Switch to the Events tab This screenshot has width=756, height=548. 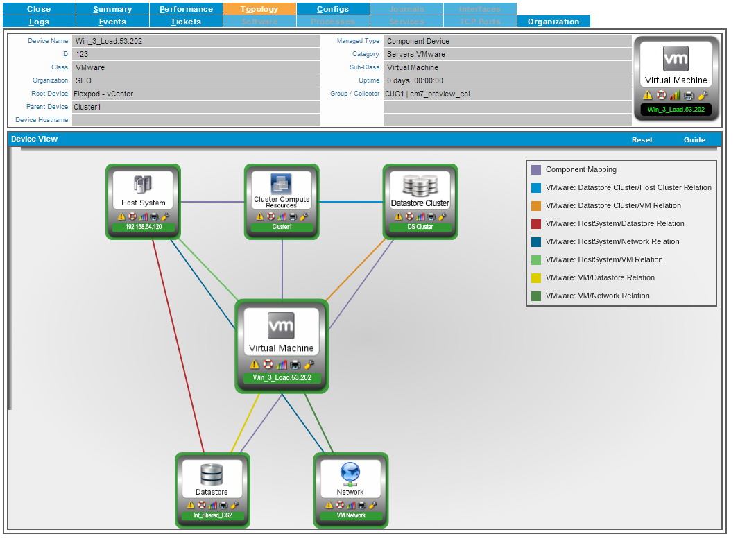click(112, 22)
